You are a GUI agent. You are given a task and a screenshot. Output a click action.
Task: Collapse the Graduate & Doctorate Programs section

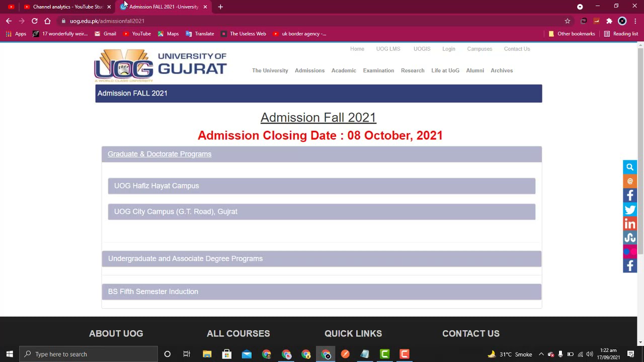pos(321,154)
